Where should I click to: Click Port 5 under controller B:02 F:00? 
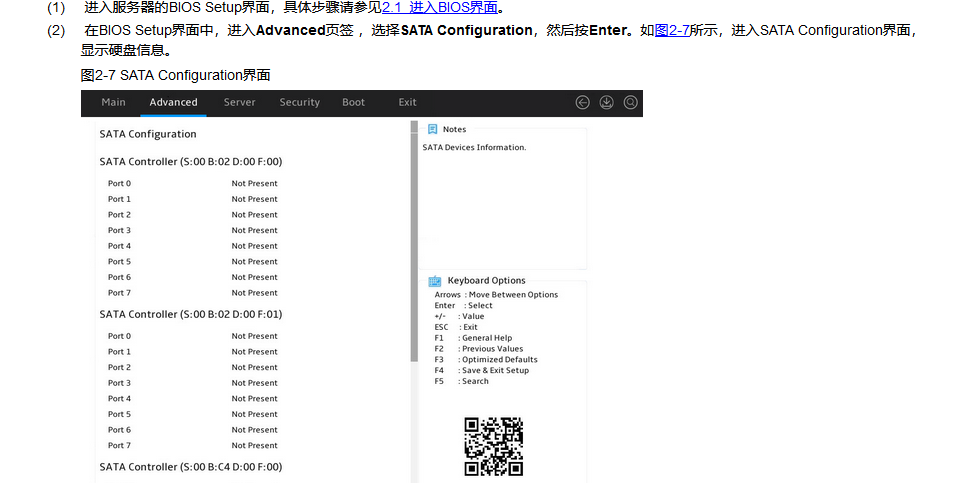[119, 261]
